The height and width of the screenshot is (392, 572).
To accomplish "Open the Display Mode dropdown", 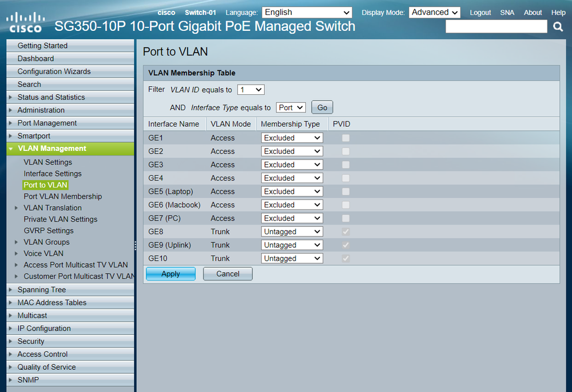I will point(434,13).
